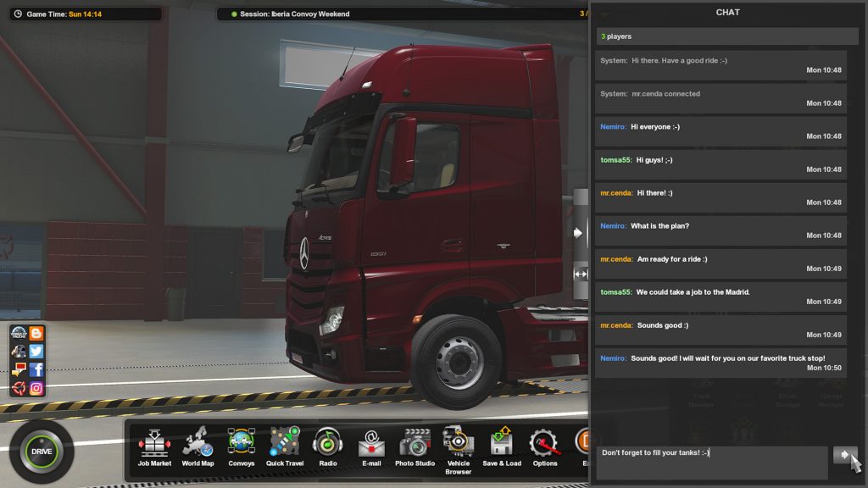Click the CHAT panel title
Image resolution: width=868 pixels, height=488 pixels.
727,12
